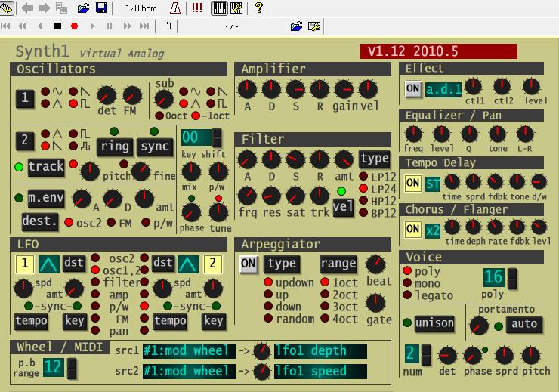Click the Chorus x2 mode display
The height and width of the screenshot is (392, 559).
(x=433, y=230)
